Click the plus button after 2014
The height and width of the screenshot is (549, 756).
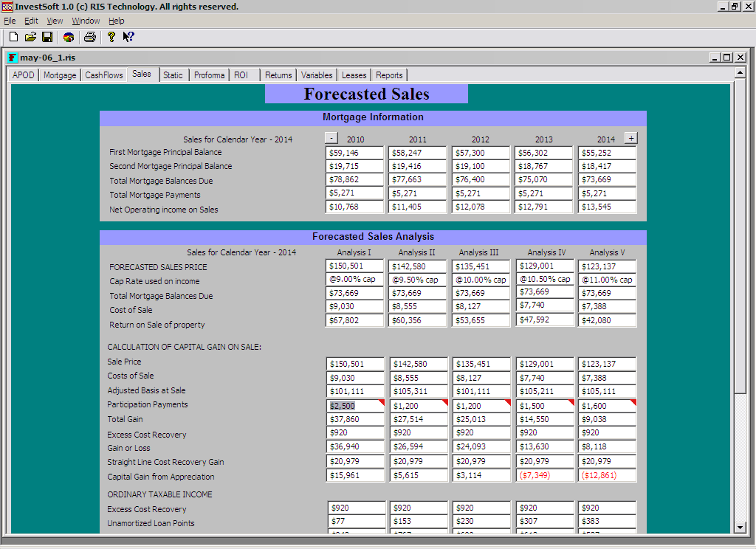click(631, 138)
